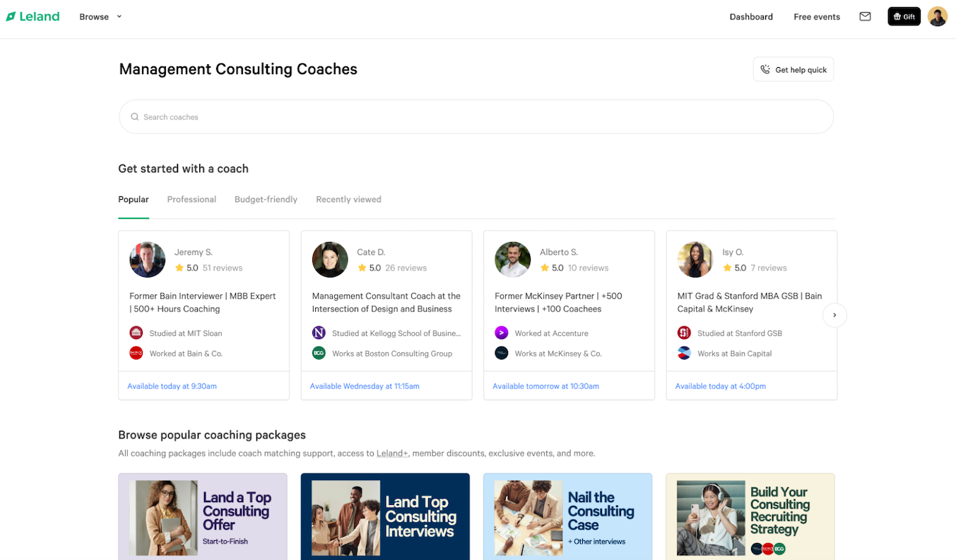Viewport: 956px width, 560px height.
Task: Click Available today at 9:30am link
Action: click(172, 386)
